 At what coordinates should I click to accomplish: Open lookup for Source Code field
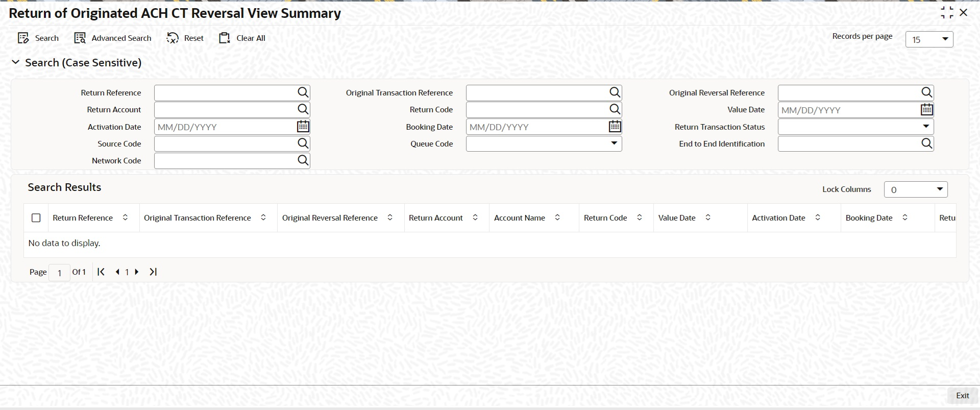303,143
